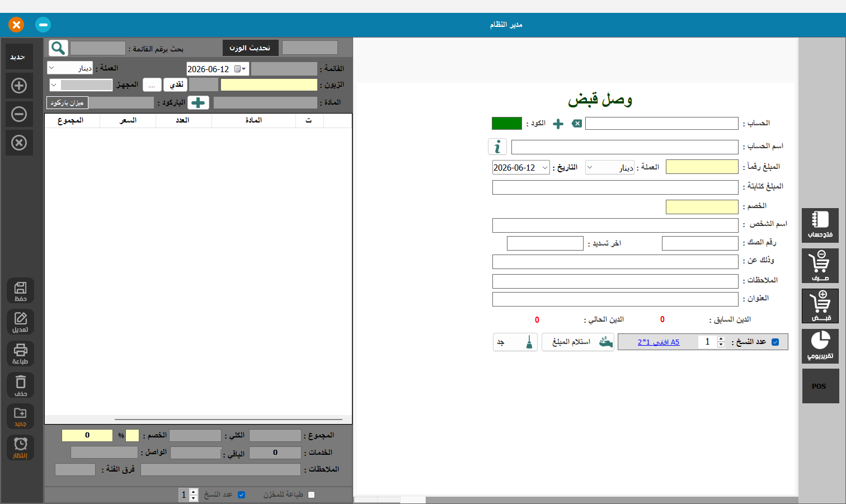Click the العدد column header
This screenshot has height=504, width=846.
[183, 120]
